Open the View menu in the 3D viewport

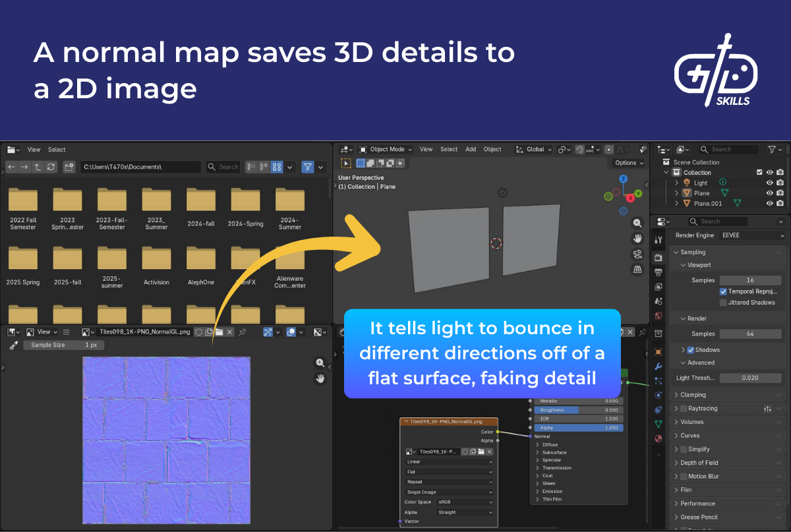pos(426,149)
